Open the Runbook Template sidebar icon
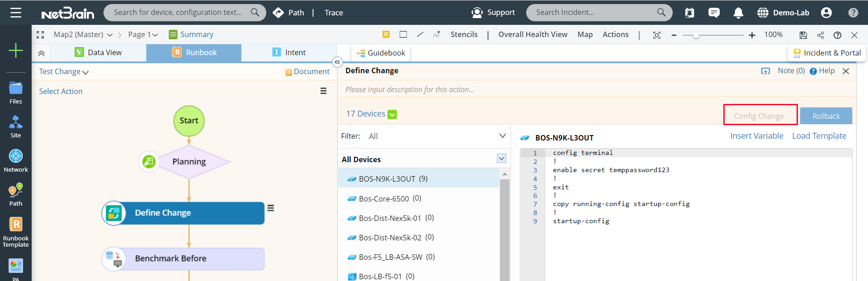Image resolution: width=868 pixels, height=281 pixels. 16,231
